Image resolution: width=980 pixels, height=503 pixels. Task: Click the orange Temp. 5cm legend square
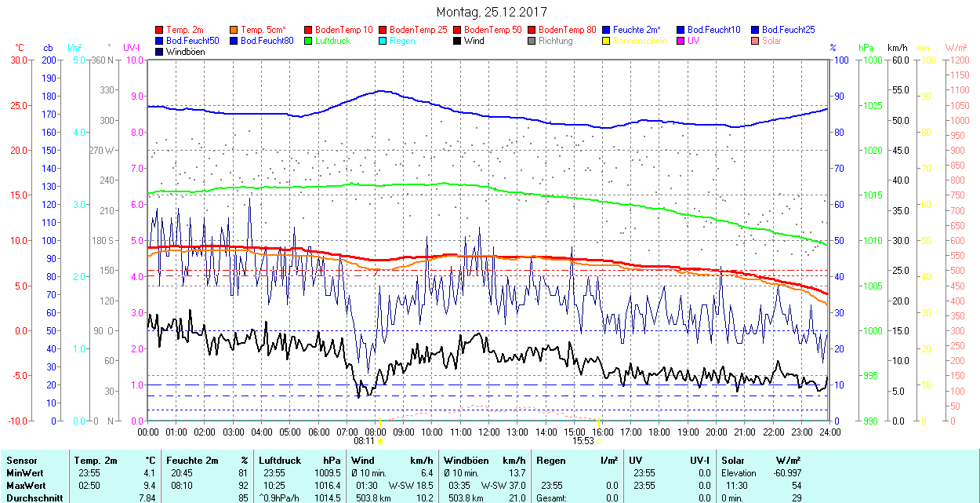pos(234,30)
